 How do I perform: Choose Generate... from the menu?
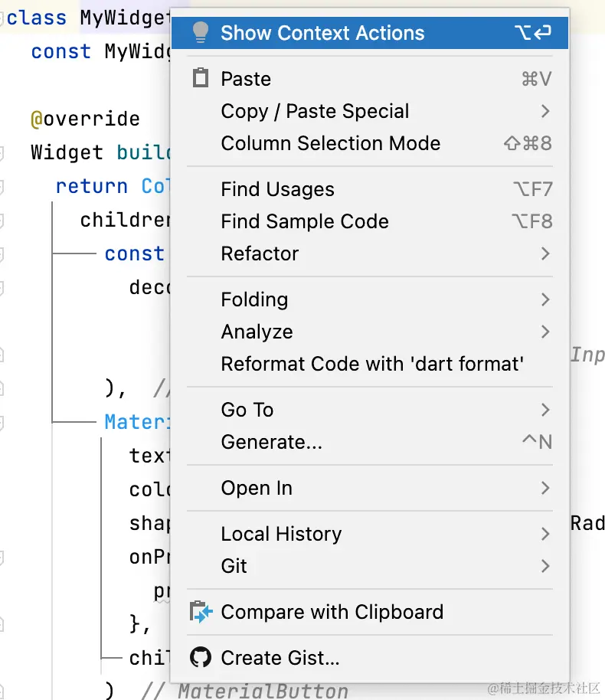coord(370,442)
